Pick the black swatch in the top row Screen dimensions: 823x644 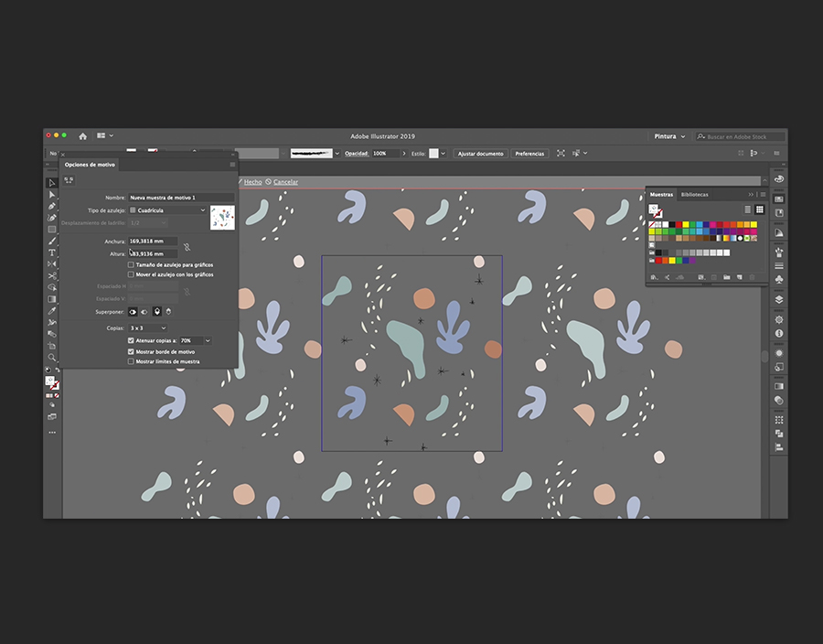[672, 225]
